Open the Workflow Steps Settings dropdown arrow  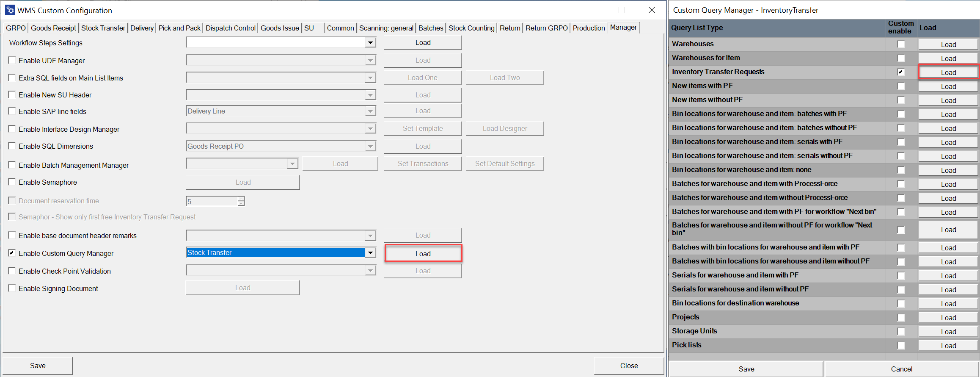click(370, 43)
